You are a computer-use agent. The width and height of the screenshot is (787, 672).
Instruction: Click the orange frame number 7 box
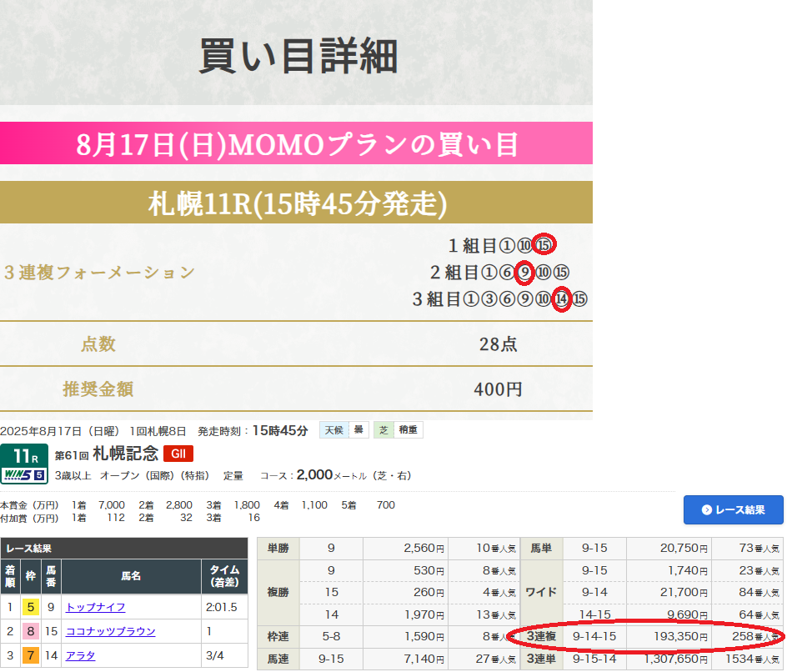tap(32, 655)
